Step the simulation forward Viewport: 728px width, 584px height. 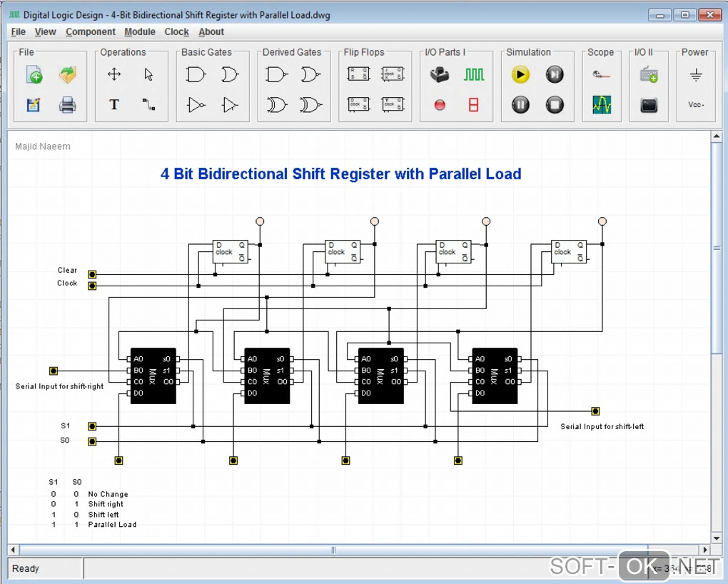(555, 74)
